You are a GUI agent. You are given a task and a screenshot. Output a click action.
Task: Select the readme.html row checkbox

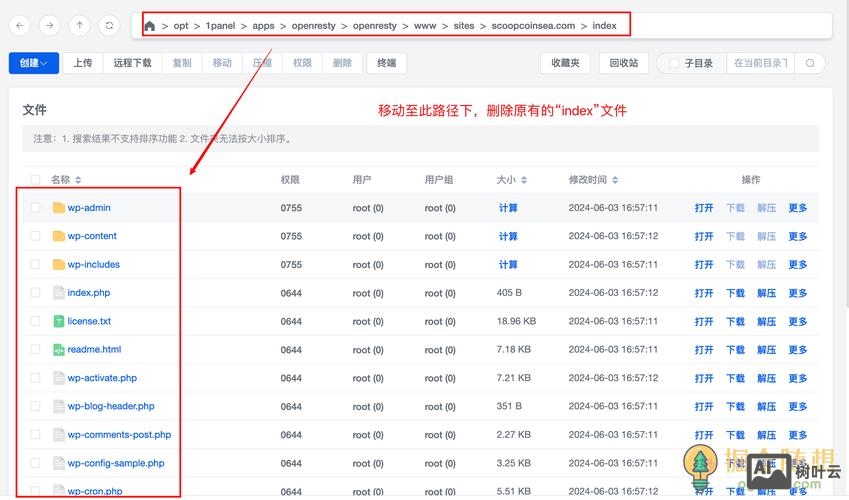point(35,349)
